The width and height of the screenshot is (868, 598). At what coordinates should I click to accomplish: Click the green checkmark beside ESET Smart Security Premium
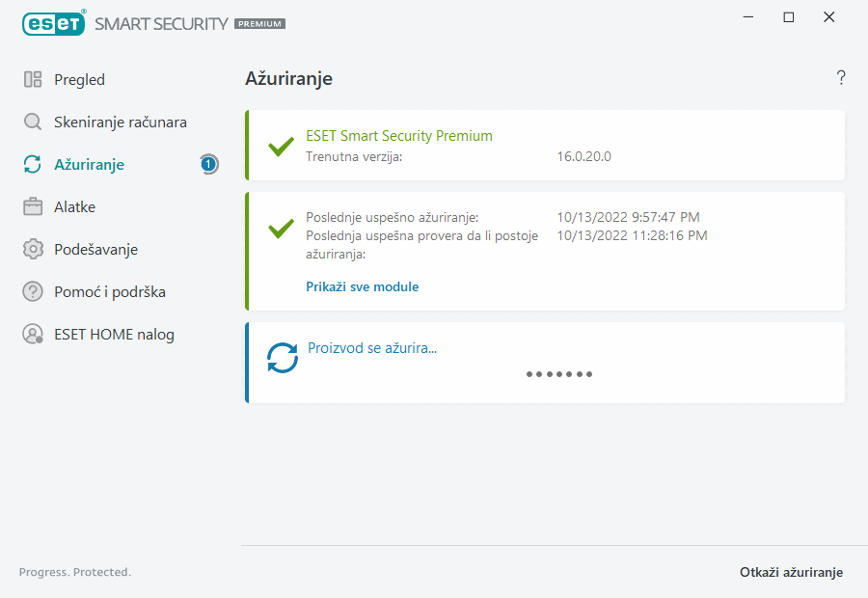click(x=281, y=147)
